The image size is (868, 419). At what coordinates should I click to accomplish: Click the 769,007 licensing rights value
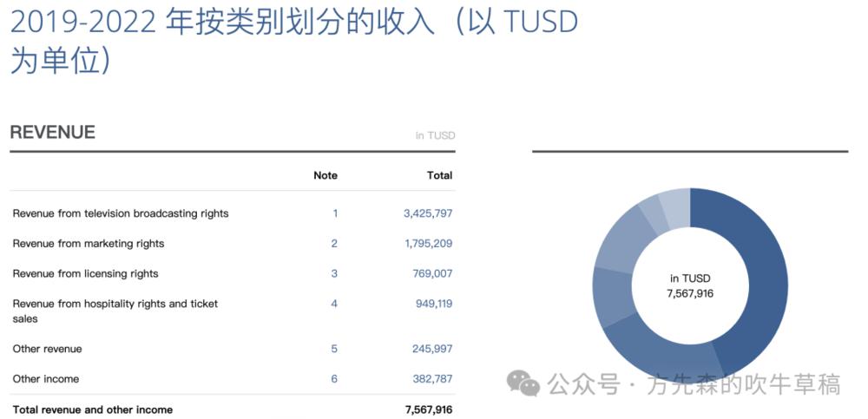432,274
